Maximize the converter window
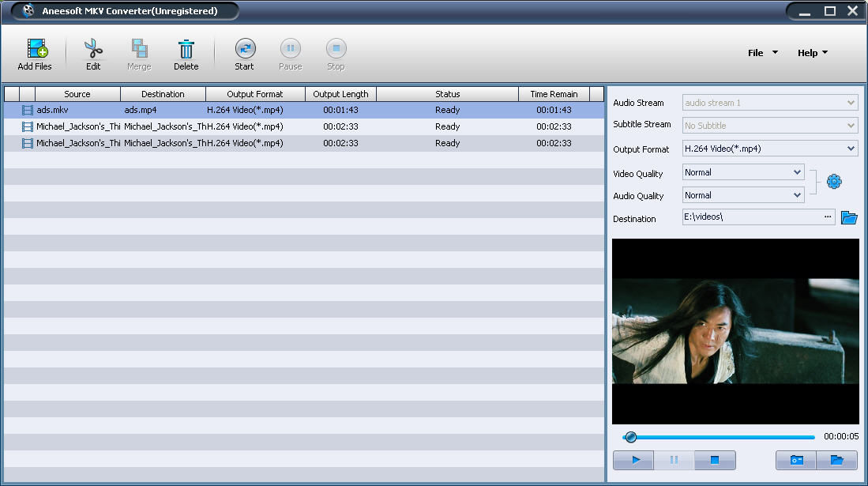Screen dimensions: 868x486 (830, 11)
